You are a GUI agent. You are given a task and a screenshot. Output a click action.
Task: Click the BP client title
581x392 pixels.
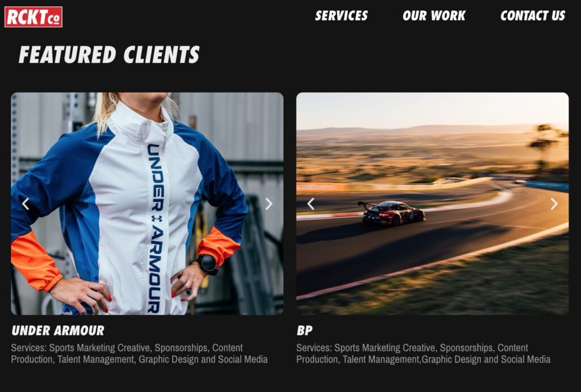coord(305,331)
